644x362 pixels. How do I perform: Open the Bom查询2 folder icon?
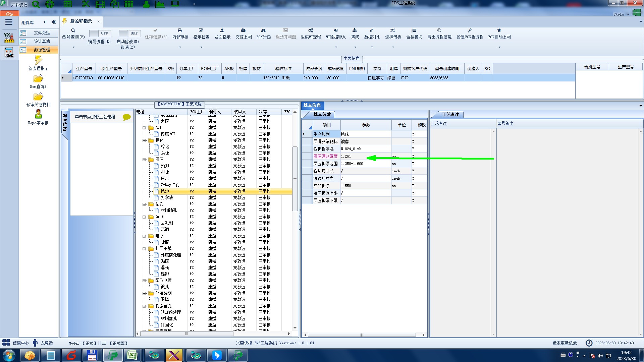click(38, 79)
